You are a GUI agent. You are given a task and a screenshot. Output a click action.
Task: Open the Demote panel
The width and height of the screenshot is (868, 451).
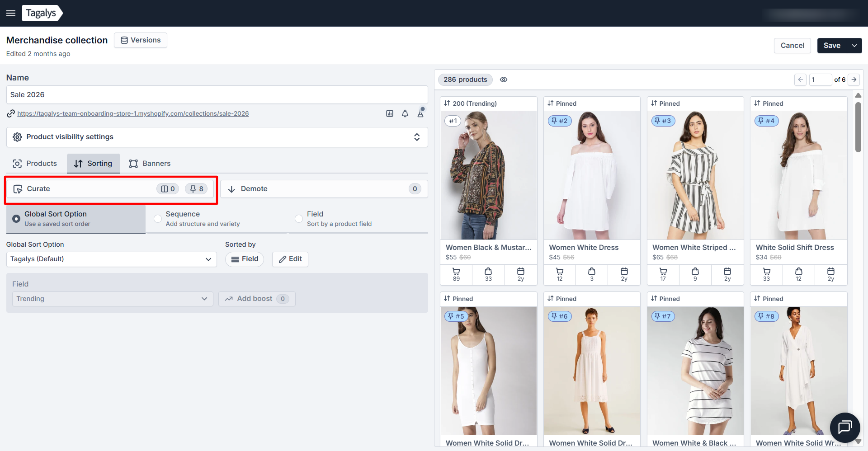324,189
